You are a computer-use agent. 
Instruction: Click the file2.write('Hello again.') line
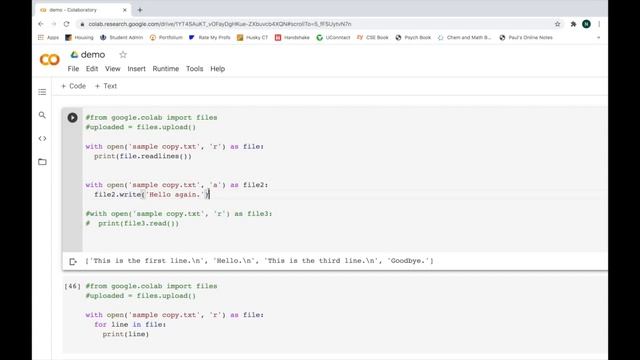point(151,195)
